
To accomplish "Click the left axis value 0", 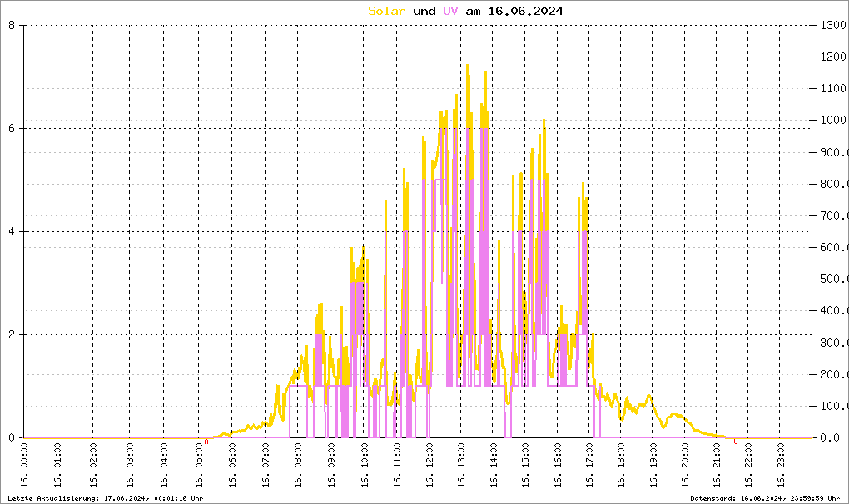I will (x=12, y=437).
